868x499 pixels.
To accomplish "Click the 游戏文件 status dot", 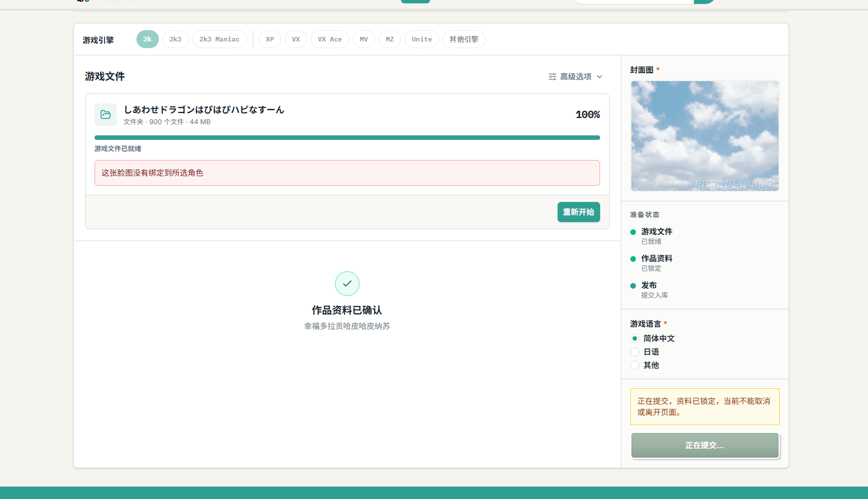I will pos(633,232).
